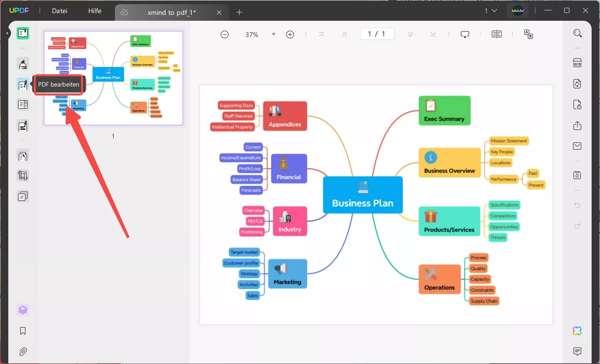Share the PDF file
Image resolution: width=600 pixels, height=364 pixels.
click(x=577, y=126)
